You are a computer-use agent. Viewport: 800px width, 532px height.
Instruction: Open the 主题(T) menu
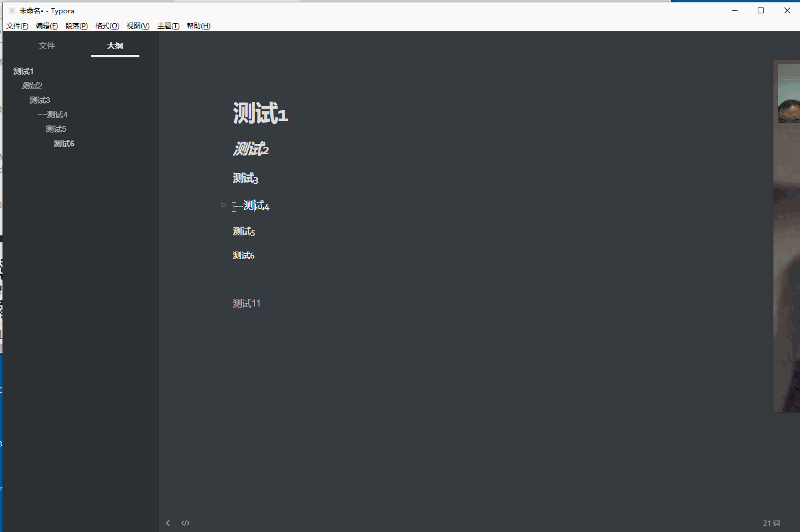[x=168, y=26]
